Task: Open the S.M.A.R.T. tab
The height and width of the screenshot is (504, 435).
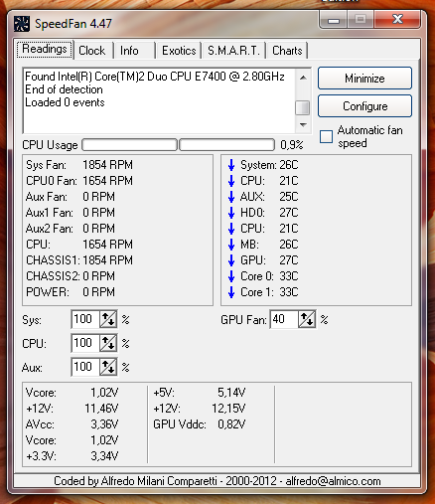Action: 233,51
